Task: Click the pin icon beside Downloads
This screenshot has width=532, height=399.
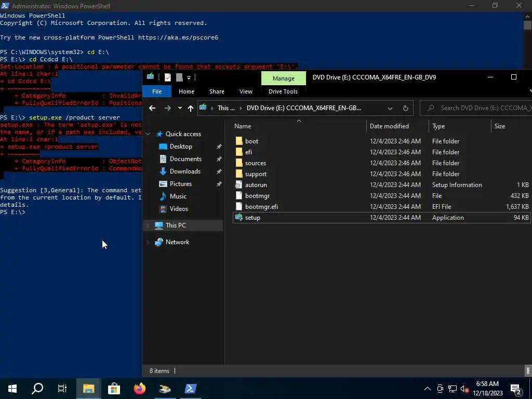Action: point(219,171)
